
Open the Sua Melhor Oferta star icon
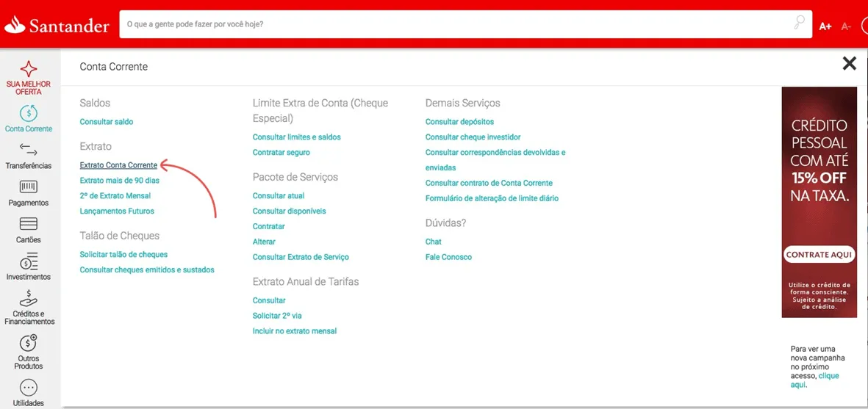[x=29, y=69]
